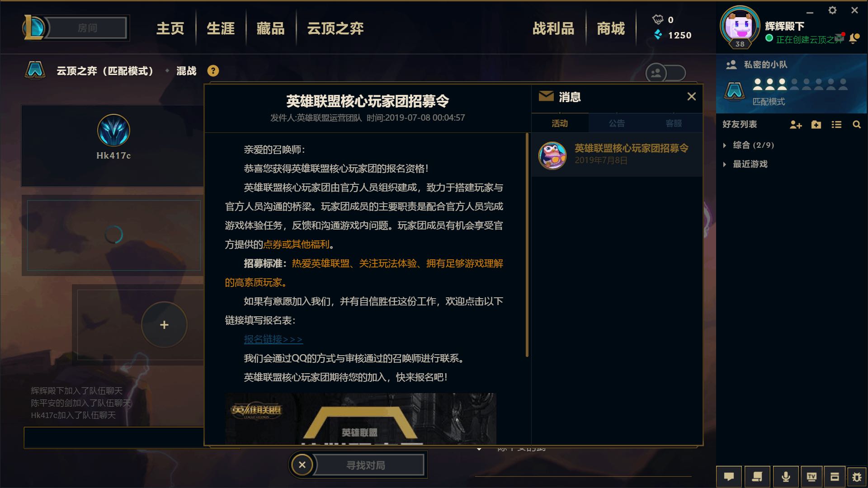The width and height of the screenshot is (868, 488).
Task: Click the help question mark icon
Action: (213, 71)
